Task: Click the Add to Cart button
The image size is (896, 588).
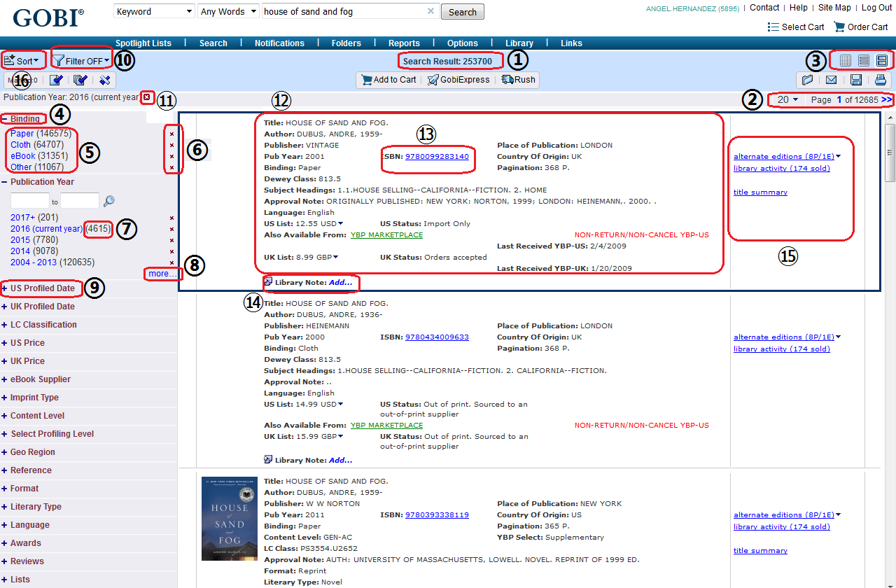Action: pyautogui.click(x=388, y=80)
